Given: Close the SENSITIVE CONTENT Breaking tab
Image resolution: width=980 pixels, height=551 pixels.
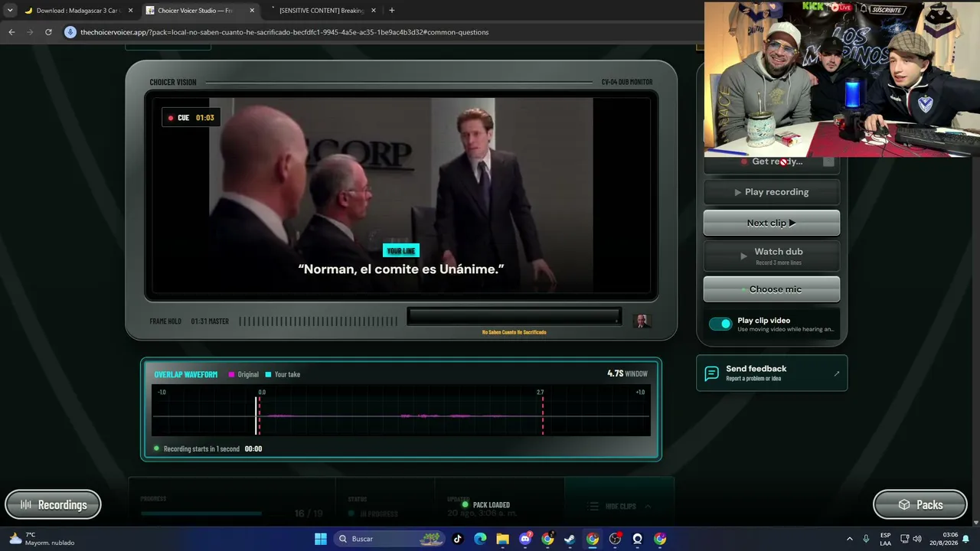Looking at the screenshot, I should pos(374,11).
